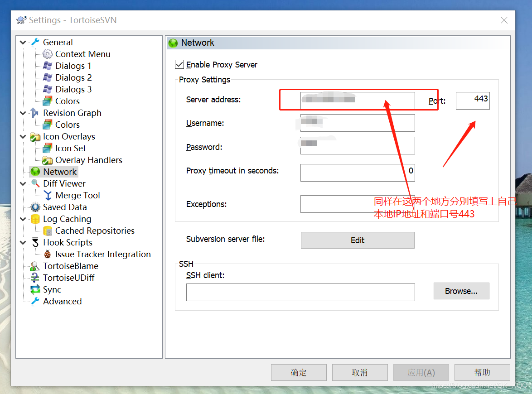Click the TortoiseUDiff icon
532x394 pixels.
tap(35, 278)
